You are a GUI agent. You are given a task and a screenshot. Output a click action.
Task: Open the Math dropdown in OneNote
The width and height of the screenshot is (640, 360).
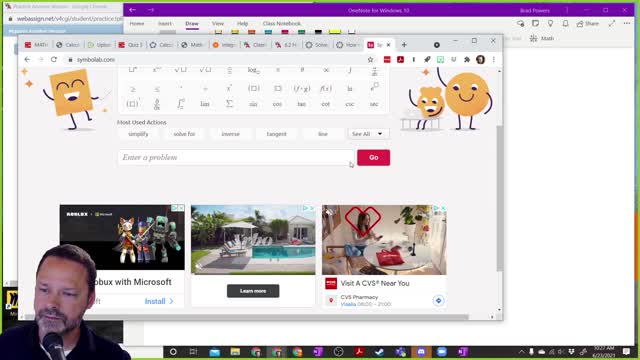[x=542, y=38]
